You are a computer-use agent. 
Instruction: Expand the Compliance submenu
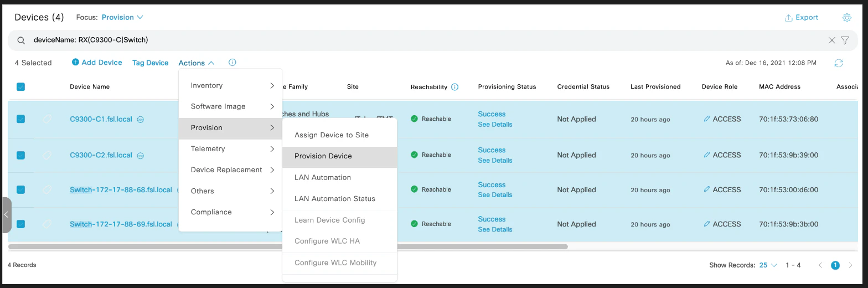pos(230,212)
